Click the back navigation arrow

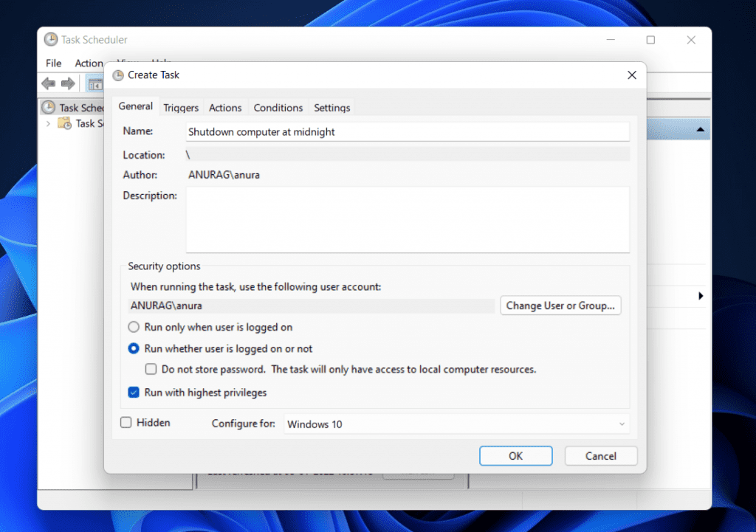(49, 83)
